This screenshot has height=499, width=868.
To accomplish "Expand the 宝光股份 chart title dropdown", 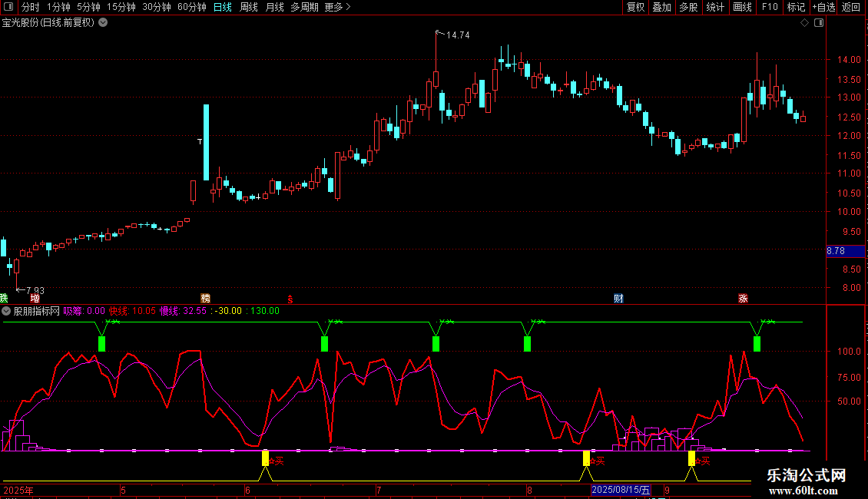I will (103, 22).
